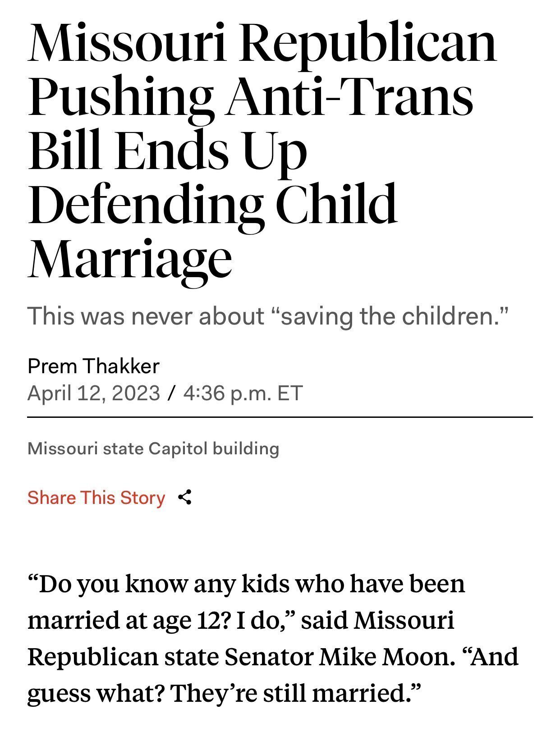Image resolution: width=560 pixels, height=732 pixels.
Task: Click the name Mike Moon in the paragraph
Action: (384, 657)
